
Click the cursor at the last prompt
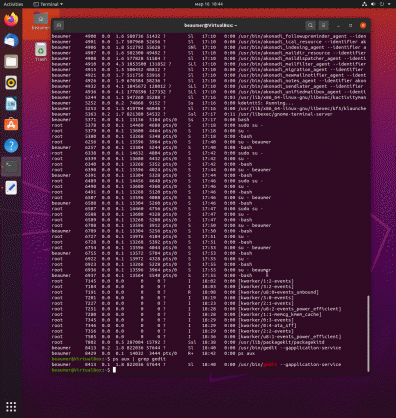coord(114,370)
